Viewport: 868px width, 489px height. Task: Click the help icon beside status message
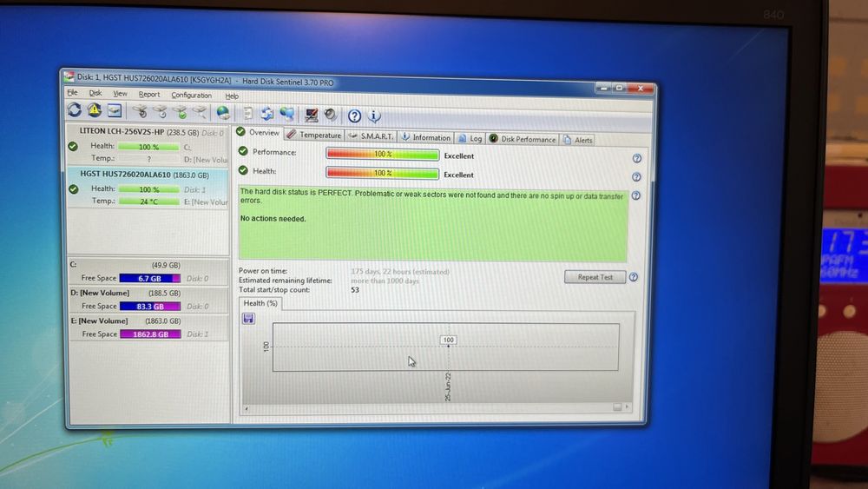click(x=636, y=195)
